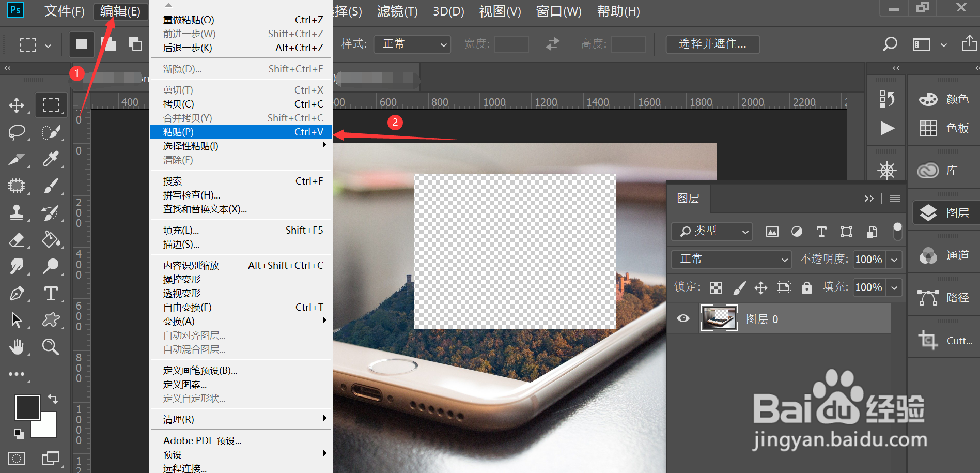980x473 pixels.
Task: Select the Clone Stamp tool
Action: point(17,212)
